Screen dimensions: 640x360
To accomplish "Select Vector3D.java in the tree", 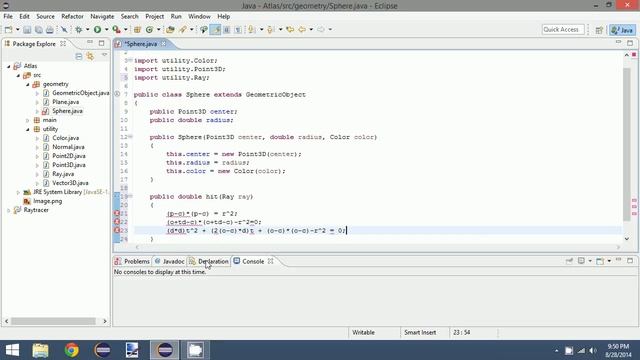I will 70,183.
